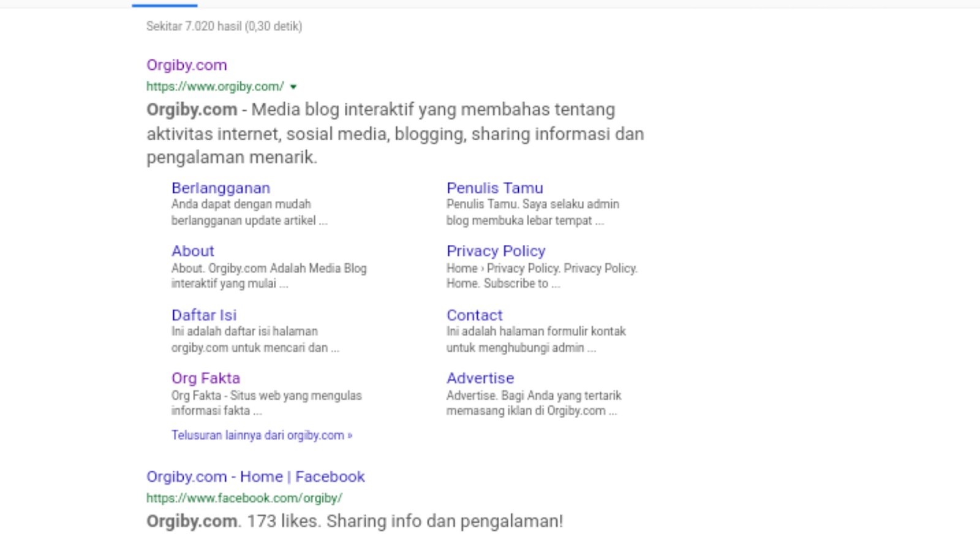The image size is (980, 551).
Task: Open the Penulis Tamu sitelink
Action: (x=495, y=188)
